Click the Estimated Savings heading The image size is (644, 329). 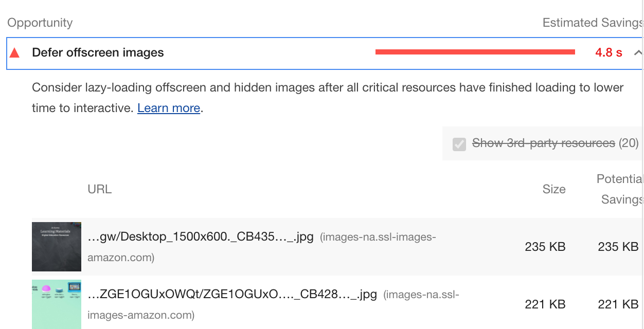pyautogui.click(x=593, y=23)
